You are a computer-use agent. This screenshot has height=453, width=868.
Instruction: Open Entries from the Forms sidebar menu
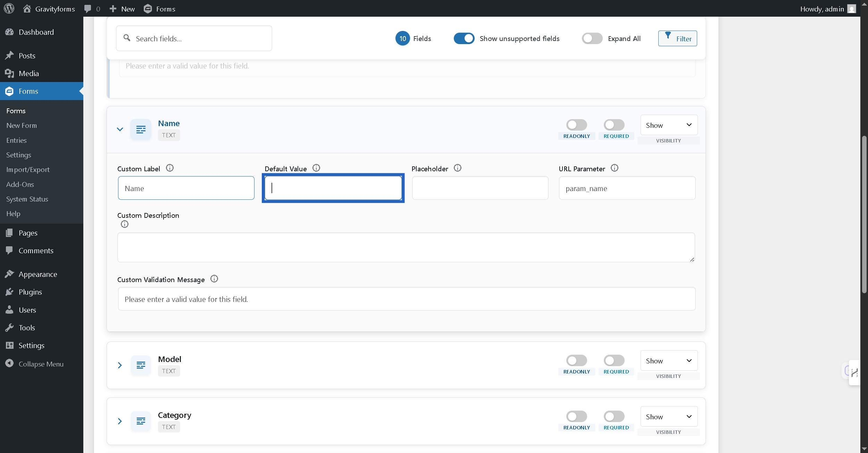17,140
